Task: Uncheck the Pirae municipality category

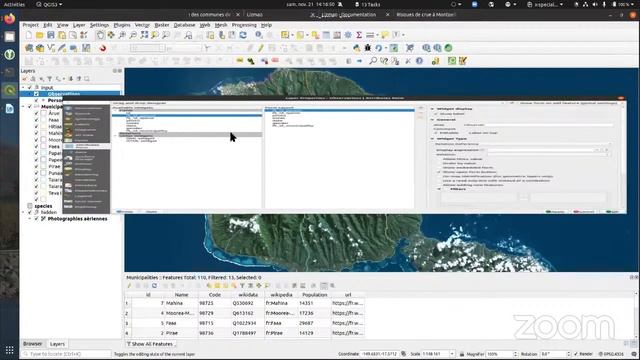Action: [x=36, y=166]
